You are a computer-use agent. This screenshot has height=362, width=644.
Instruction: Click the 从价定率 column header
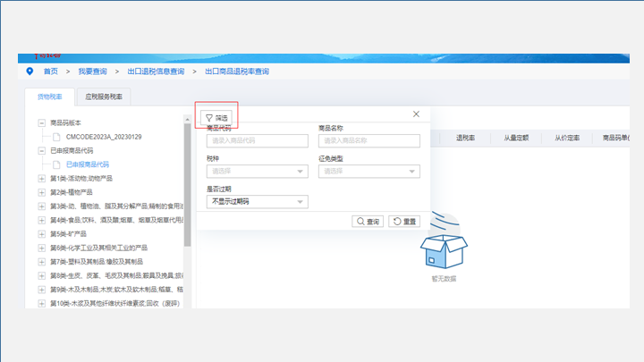[567, 138]
